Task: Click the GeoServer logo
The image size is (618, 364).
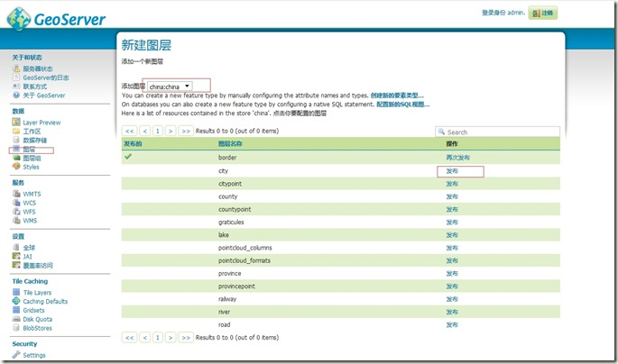Action: pyautogui.click(x=56, y=19)
